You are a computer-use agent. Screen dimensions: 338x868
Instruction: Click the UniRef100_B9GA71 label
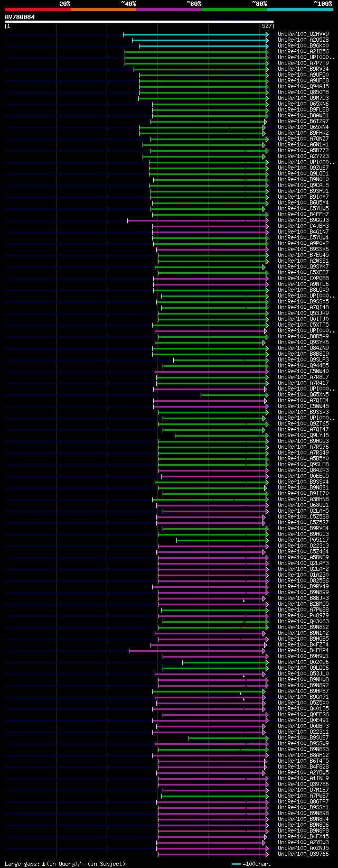303,697
